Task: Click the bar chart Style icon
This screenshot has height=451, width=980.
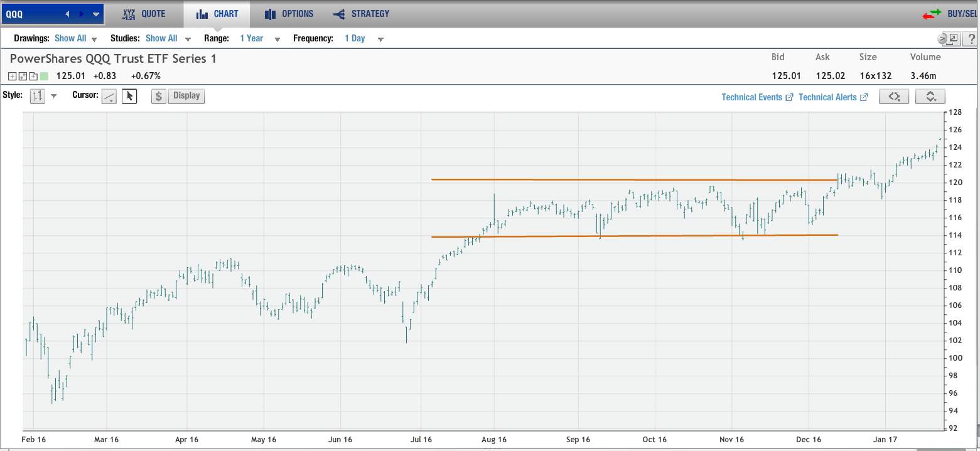Action: (38, 96)
